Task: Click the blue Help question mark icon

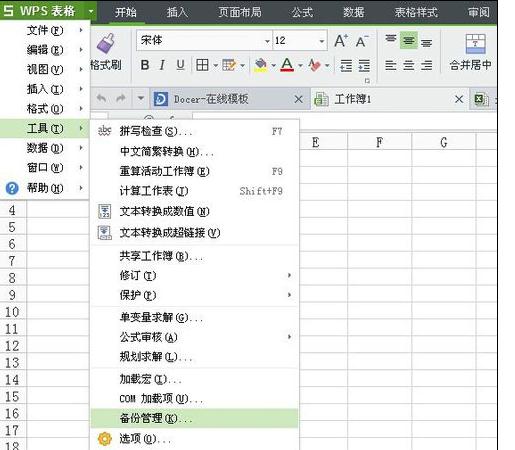Action: (x=12, y=188)
